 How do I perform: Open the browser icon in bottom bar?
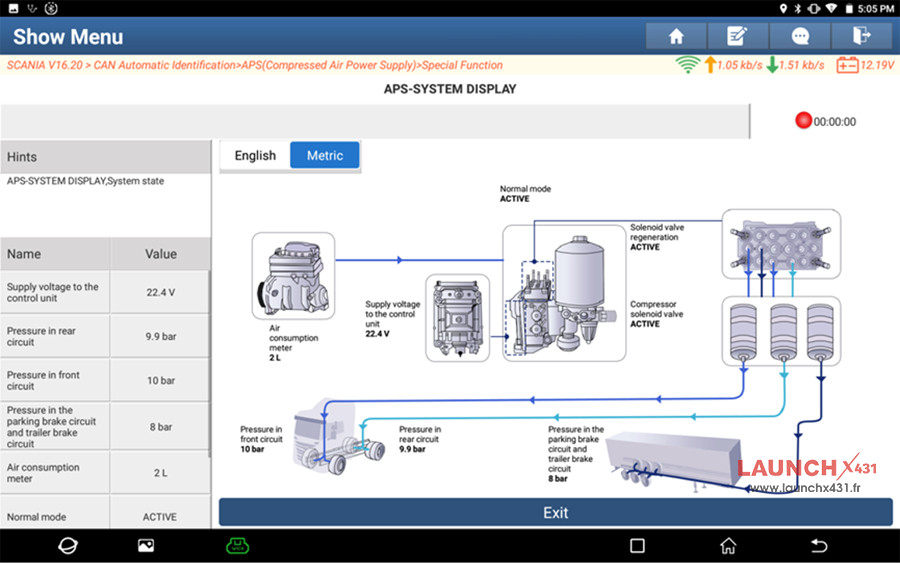tap(68, 545)
